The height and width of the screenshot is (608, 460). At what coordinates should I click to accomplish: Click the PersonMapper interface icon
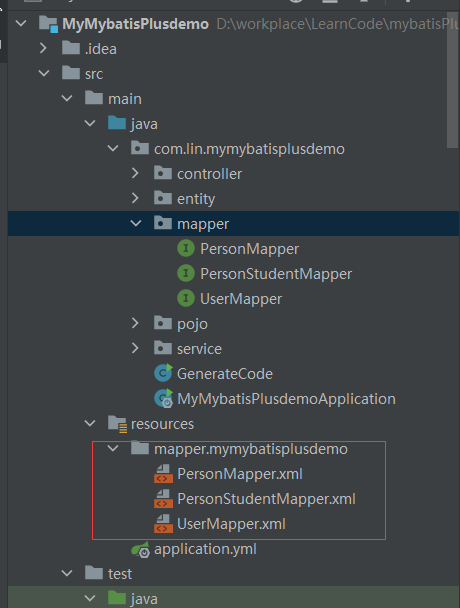(x=186, y=249)
